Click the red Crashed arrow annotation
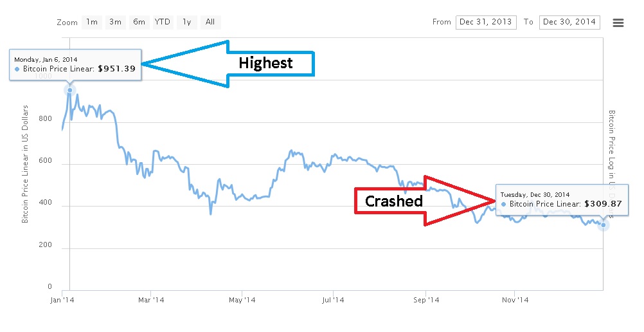The height and width of the screenshot is (332, 644). [425, 201]
